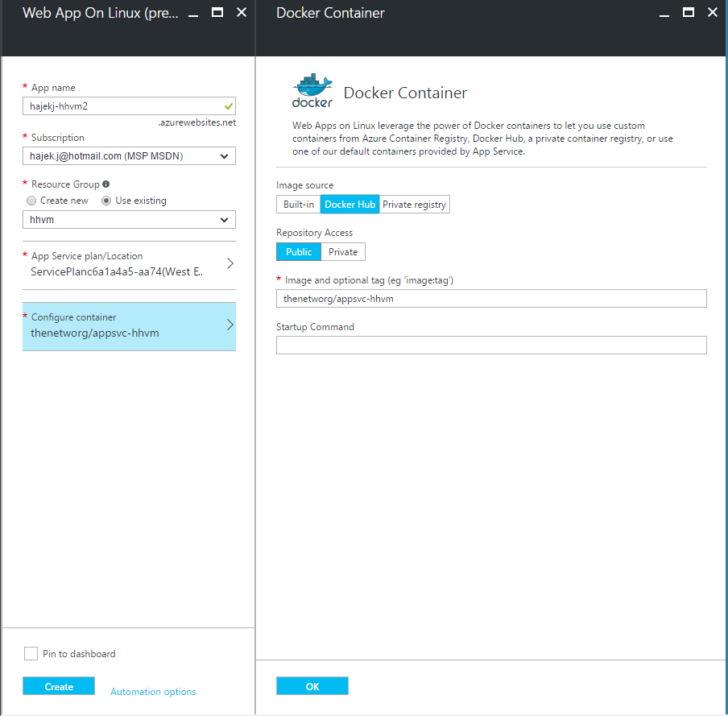Viewport: 728px width, 716px height.
Task: Expand App Service plan/Location settings
Action: pyautogui.click(x=129, y=264)
